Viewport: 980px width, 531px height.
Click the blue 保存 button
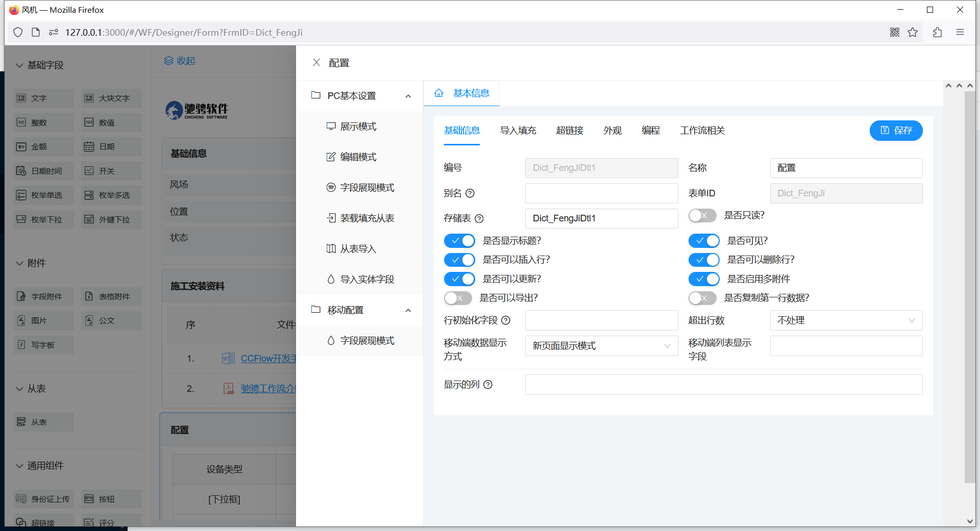(896, 131)
